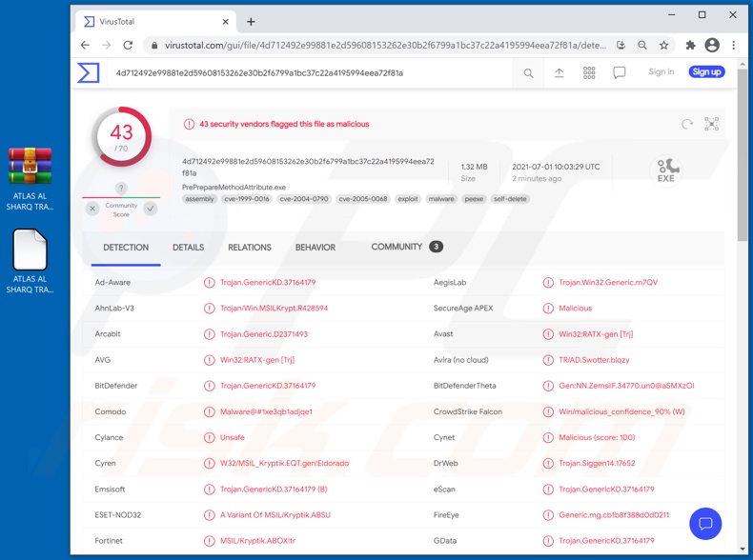Click the site lock icon in address bar
Viewport: 753px width, 560px height.
[154, 45]
